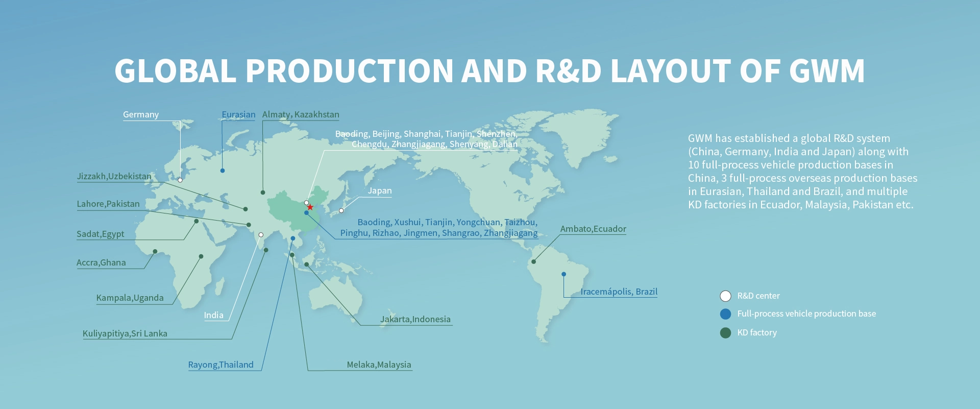Click the Kuliyapitiya, Sri Lanka label
The image size is (980, 409).
point(125,333)
